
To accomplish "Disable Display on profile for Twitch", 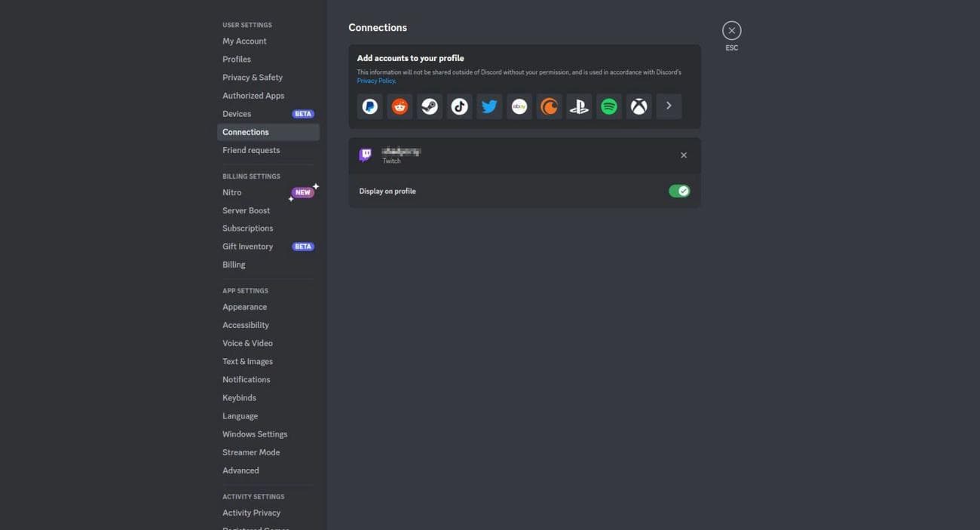I will pyautogui.click(x=678, y=191).
